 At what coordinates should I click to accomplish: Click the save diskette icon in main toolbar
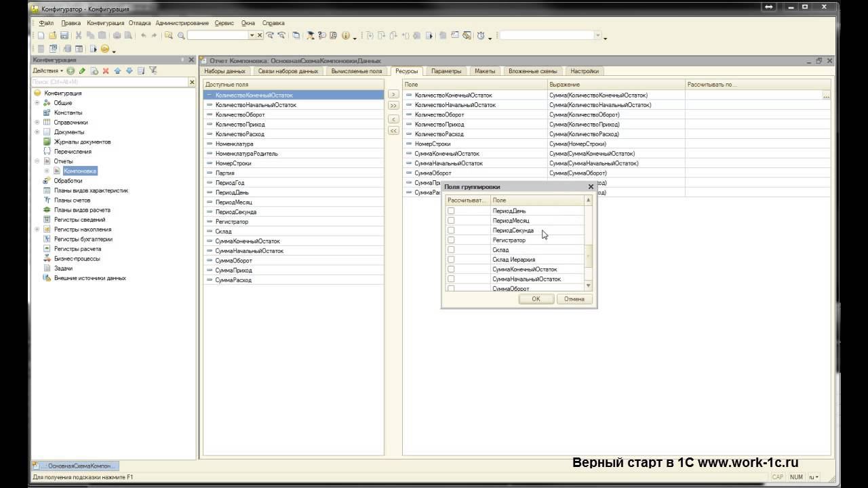point(64,35)
